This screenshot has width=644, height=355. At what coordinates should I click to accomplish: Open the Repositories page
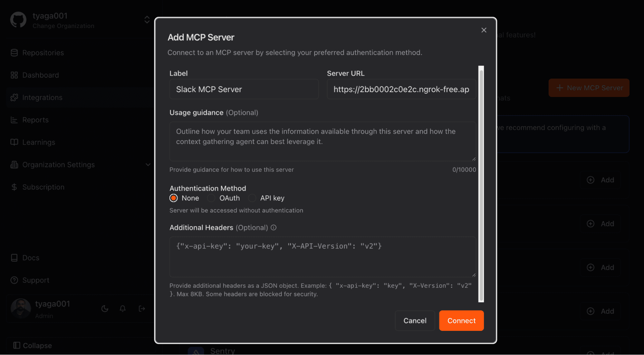point(43,53)
